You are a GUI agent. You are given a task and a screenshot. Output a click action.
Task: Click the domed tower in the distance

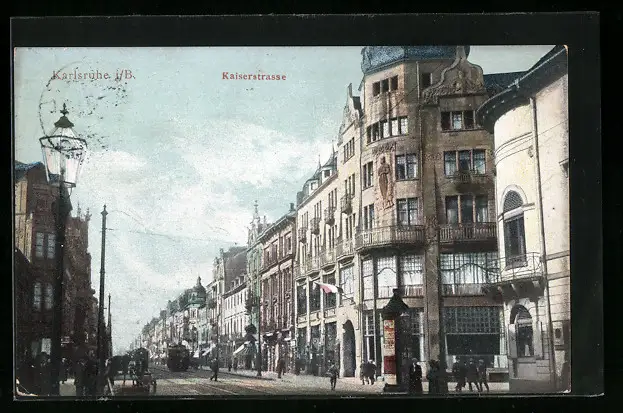198,291
